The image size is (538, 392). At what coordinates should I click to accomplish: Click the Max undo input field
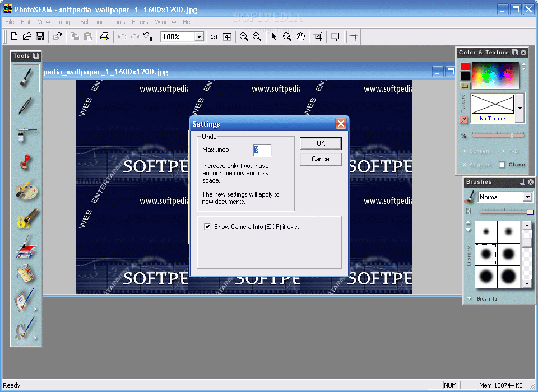click(262, 150)
